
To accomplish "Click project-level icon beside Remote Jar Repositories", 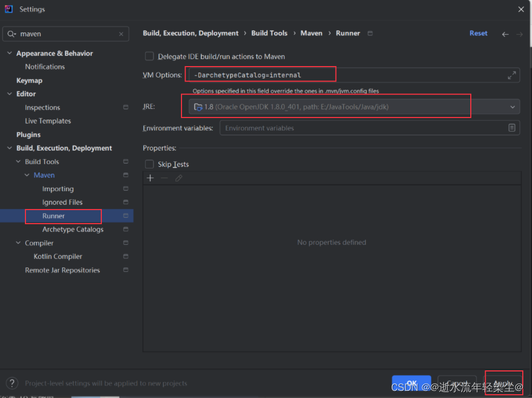I will point(126,270).
